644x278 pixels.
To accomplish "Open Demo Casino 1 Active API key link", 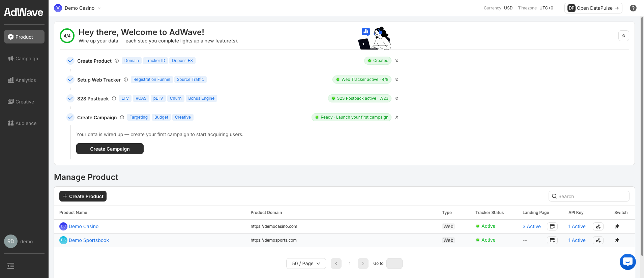I will (x=577, y=226).
